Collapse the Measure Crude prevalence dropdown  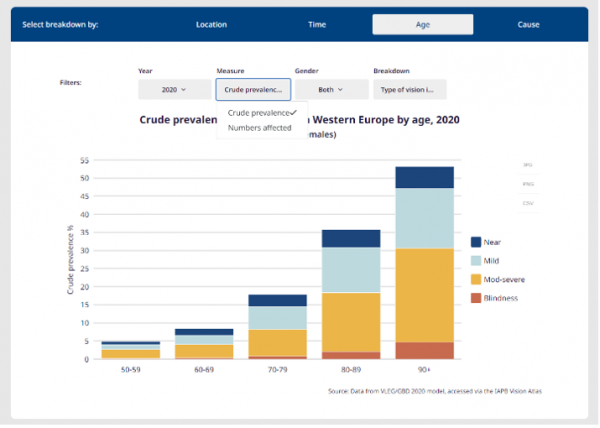pyautogui.click(x=253, y=90)
